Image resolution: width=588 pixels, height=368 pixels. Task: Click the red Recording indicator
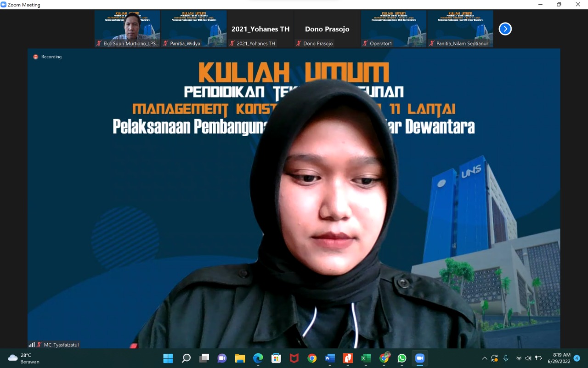click(36, 57)
